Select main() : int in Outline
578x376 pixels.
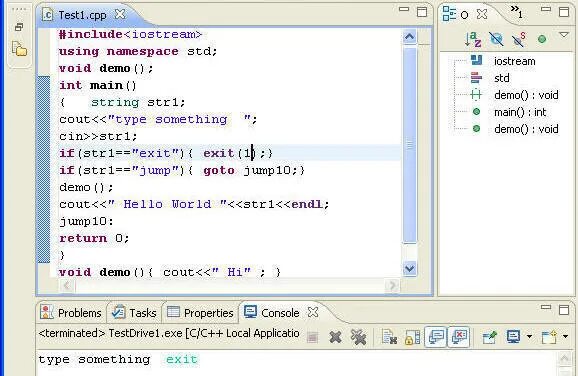pos(520,112)
